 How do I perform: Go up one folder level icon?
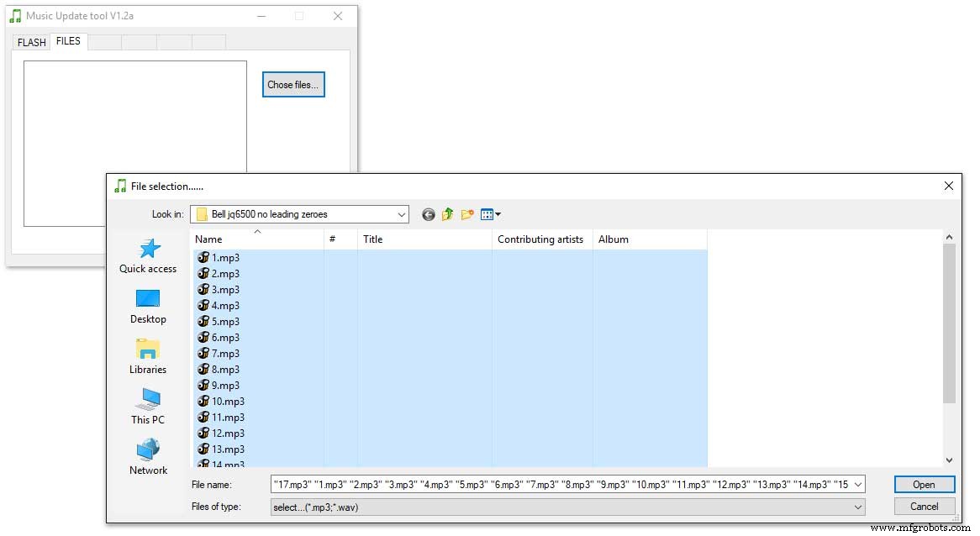447,214
